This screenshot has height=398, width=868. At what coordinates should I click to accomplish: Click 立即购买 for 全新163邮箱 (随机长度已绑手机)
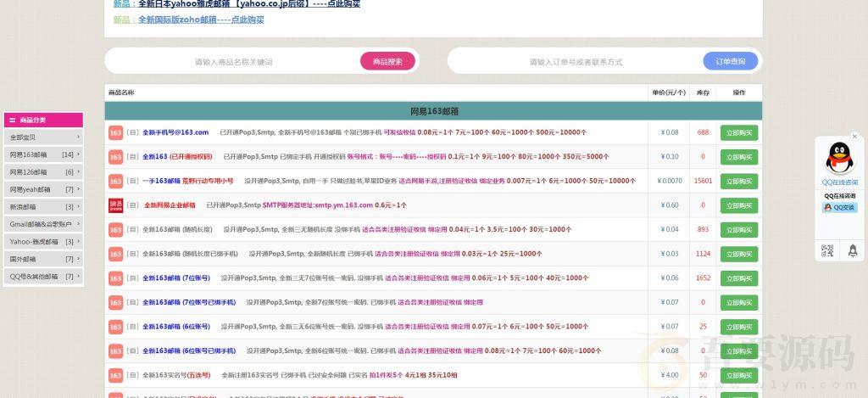click(739, 254)
